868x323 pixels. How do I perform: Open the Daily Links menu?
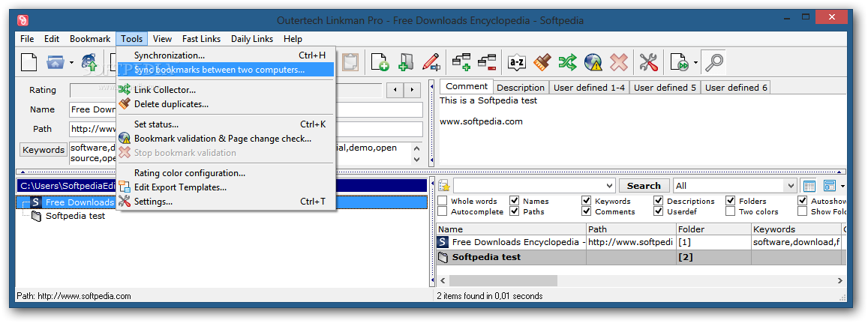[x=252, y=39]
